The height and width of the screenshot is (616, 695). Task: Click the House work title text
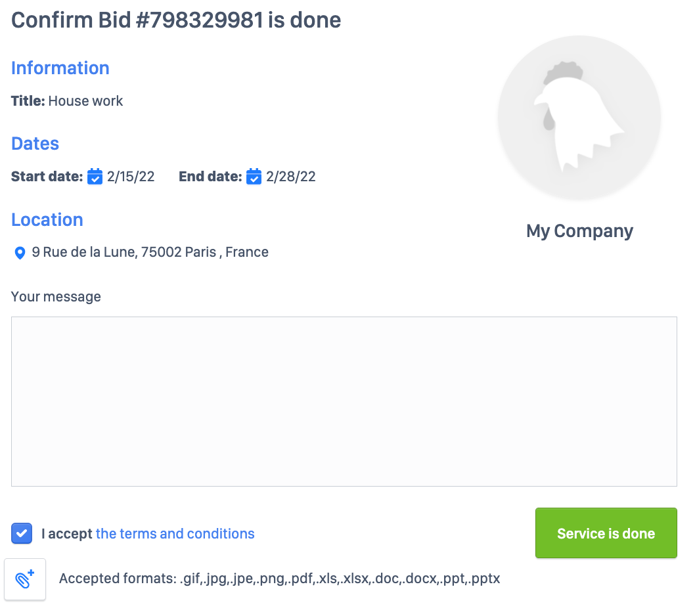point(85,101)
